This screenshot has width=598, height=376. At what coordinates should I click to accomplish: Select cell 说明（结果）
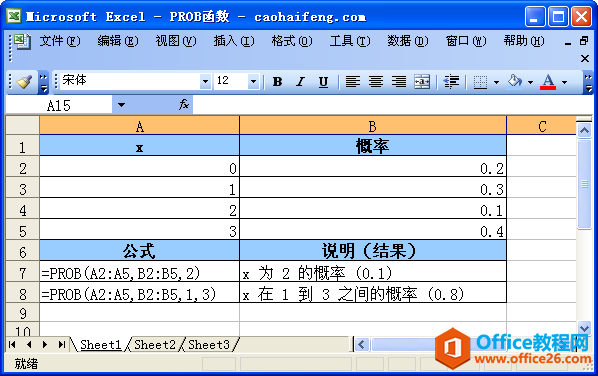pos(373,251)
